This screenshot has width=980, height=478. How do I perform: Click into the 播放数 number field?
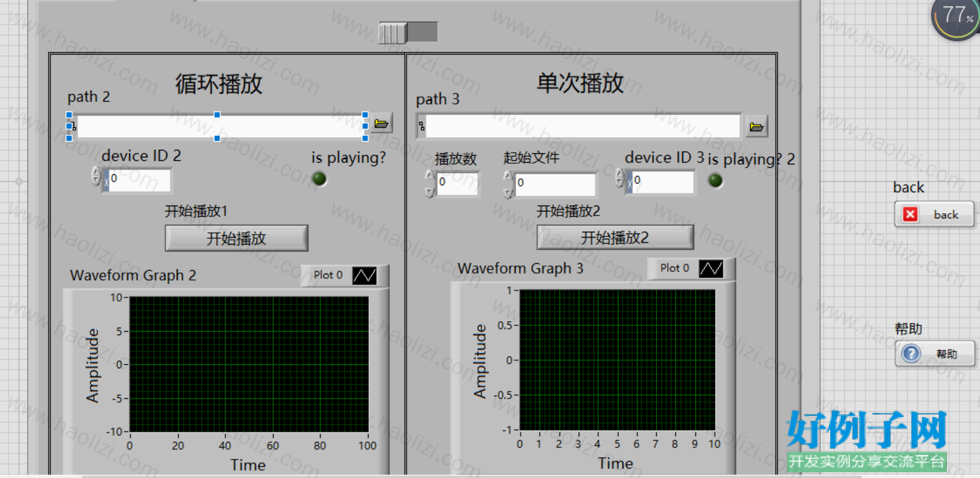[x=457, y=184]
